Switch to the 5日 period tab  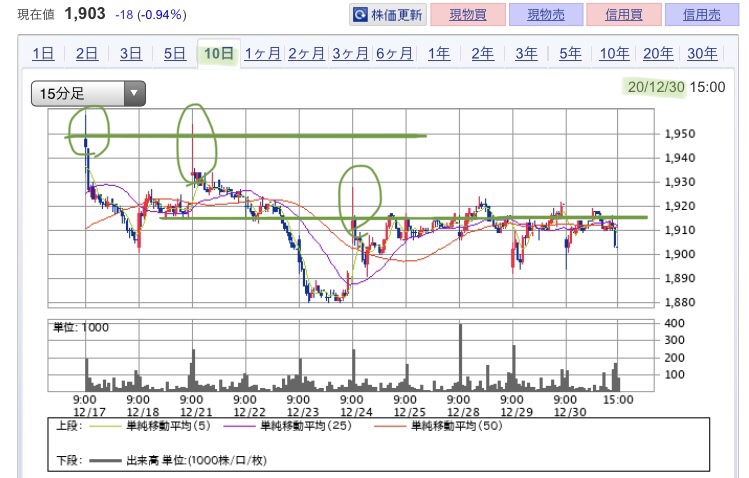(x=175, y=54)
